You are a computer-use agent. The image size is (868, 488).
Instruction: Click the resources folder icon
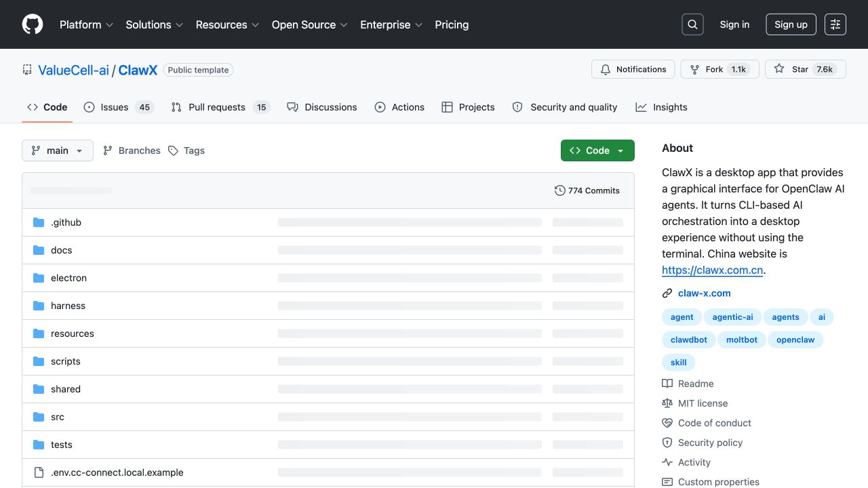[39, 333]
